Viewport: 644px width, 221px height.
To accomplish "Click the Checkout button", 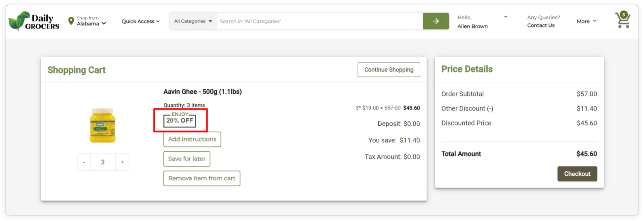I will [x=577, y=174].
